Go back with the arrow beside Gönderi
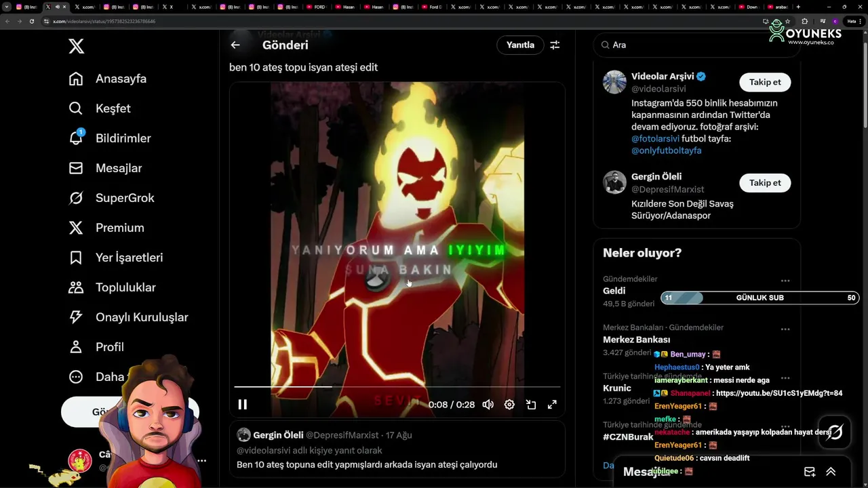868x488 pixels. [x=235, y=45]
